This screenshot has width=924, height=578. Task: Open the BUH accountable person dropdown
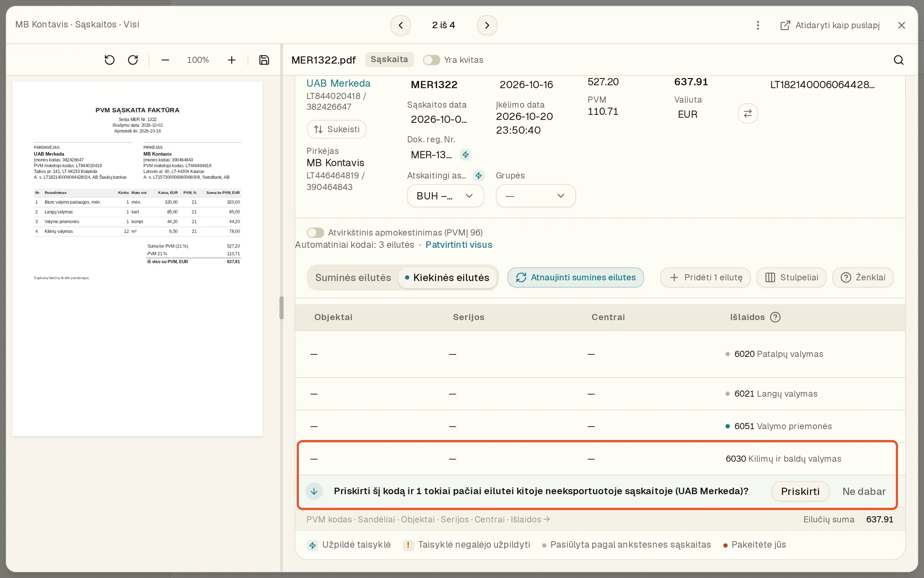click(x=446, y=196)
